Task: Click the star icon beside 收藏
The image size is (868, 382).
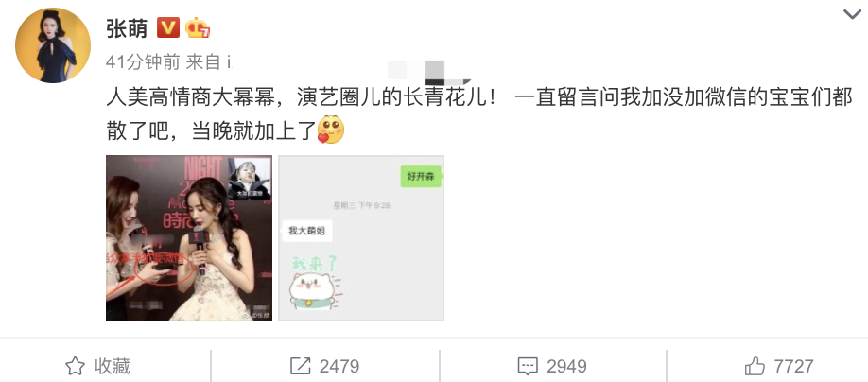Action: click(x=76, y=366)
